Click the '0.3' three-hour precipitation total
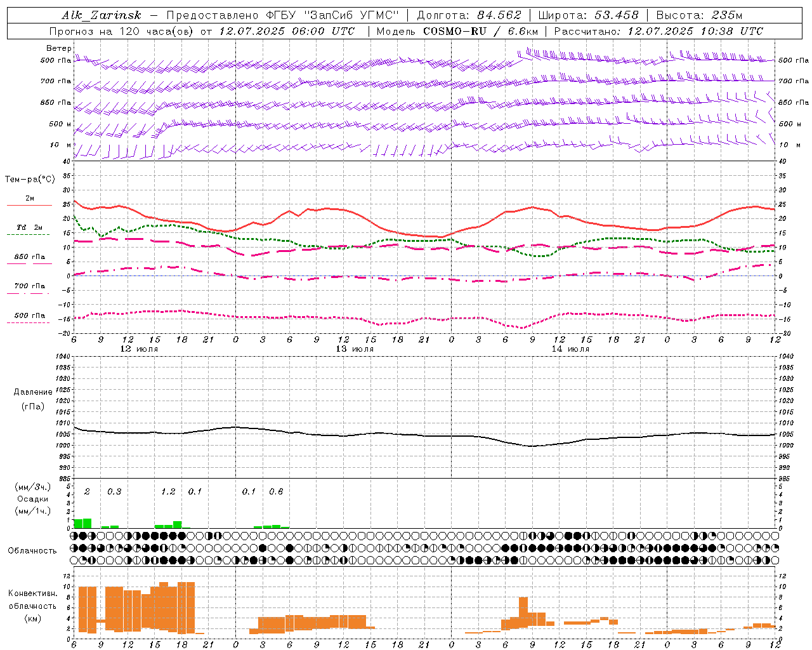812x650 pixels. [114, 491]
